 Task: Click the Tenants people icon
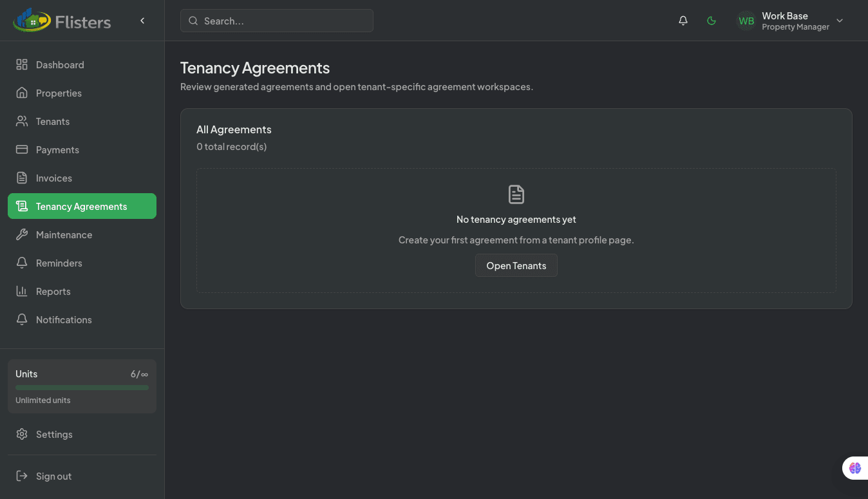pos(22,121)
